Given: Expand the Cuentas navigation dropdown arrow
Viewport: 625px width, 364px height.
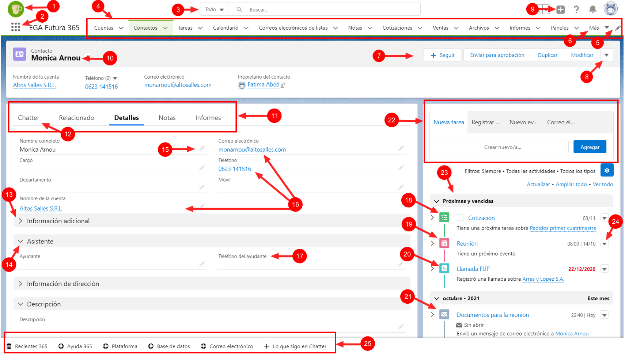Looking at the screenshot, I should pyautogui.click(x=121, y=28).
